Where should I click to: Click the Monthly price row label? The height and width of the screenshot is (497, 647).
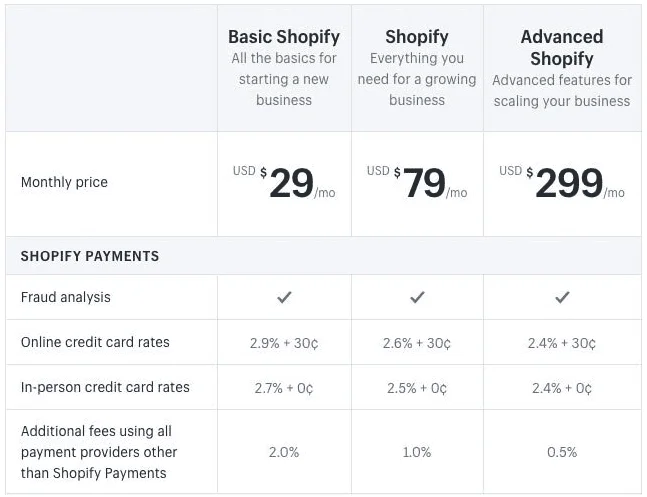[x=64, y=182]
